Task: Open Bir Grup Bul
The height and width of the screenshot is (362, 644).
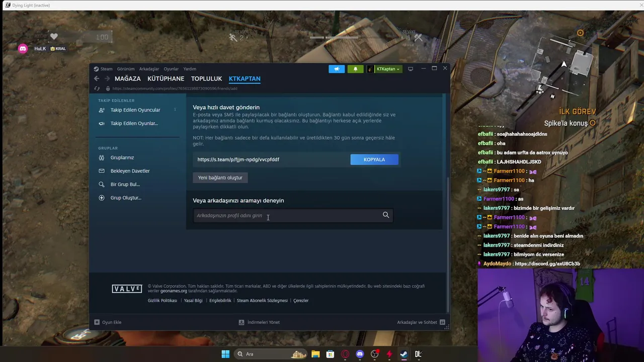Action: [x=125, y=185]
